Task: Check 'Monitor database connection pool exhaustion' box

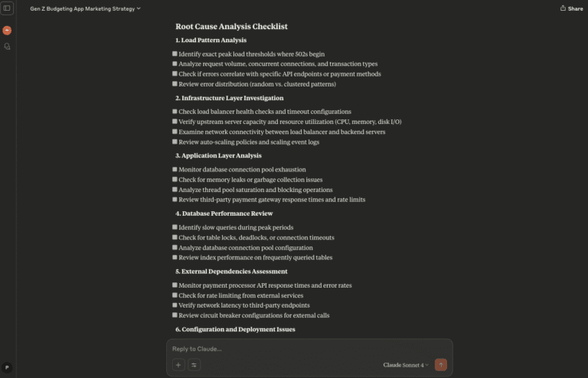Action: [175, 169]
